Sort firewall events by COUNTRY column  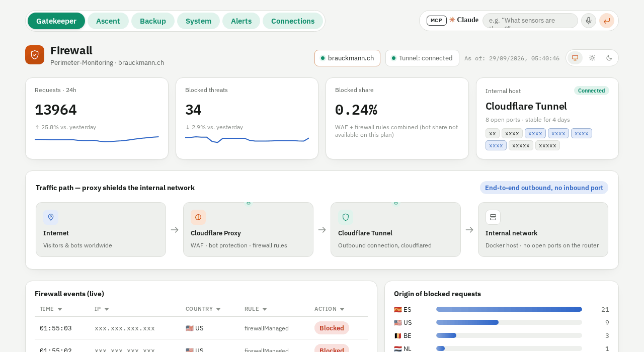point(203,309)
